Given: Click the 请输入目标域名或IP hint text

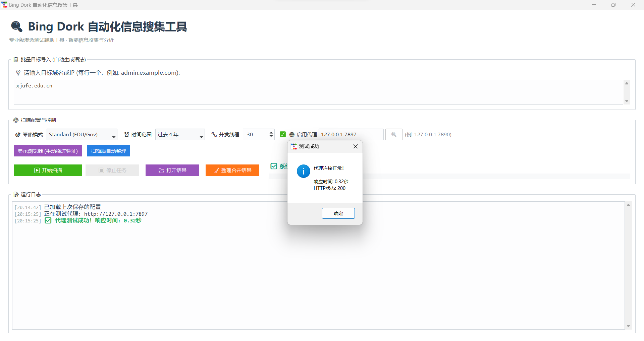Looking at the screenshot, I should pyautogui.click(x=102, y=73).
